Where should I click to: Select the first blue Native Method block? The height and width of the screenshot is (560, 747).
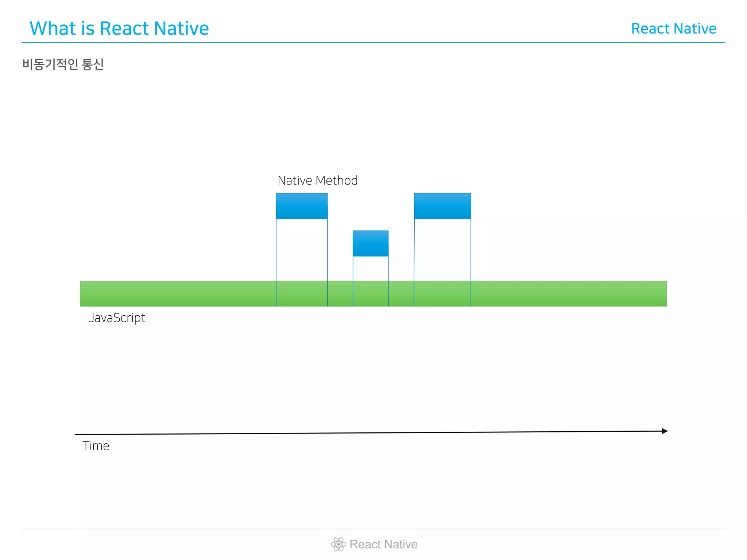pos(302,206)
